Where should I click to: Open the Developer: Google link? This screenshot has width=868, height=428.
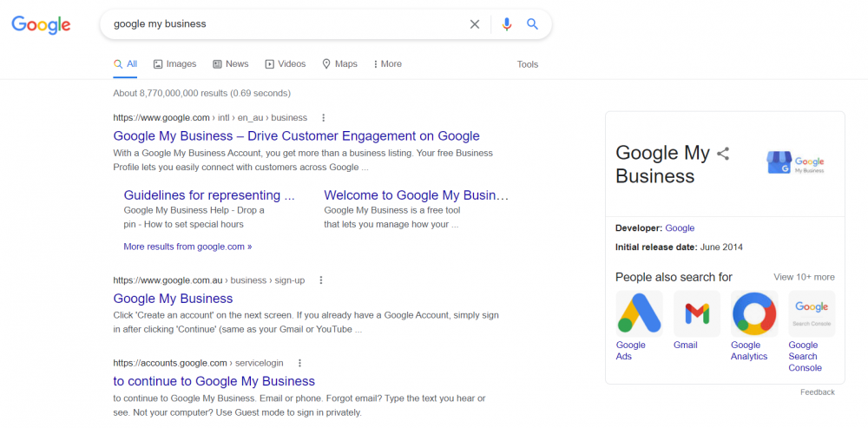pyautogui.click(x=680, y=228)
